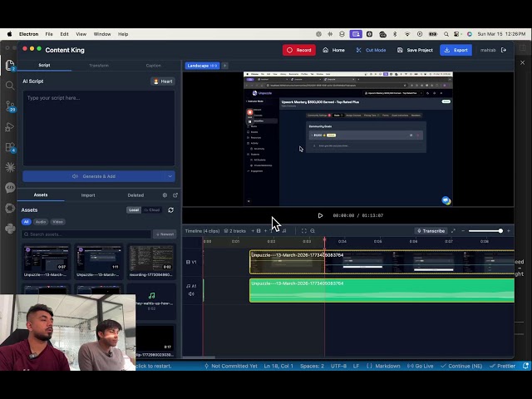Export the project with the blue Export button
The image size is (532, 399).
tap(456, 50)
